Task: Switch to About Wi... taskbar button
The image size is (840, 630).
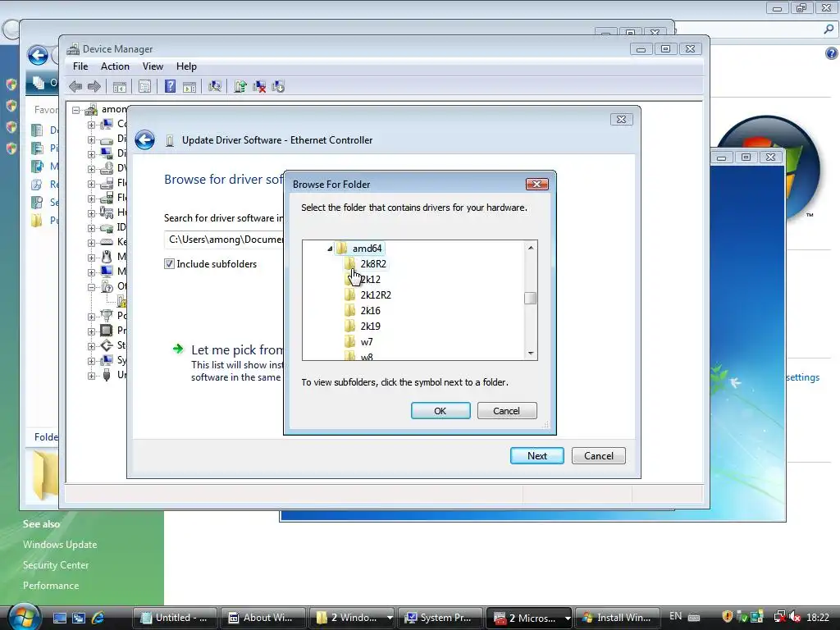Action: (263, 618)
